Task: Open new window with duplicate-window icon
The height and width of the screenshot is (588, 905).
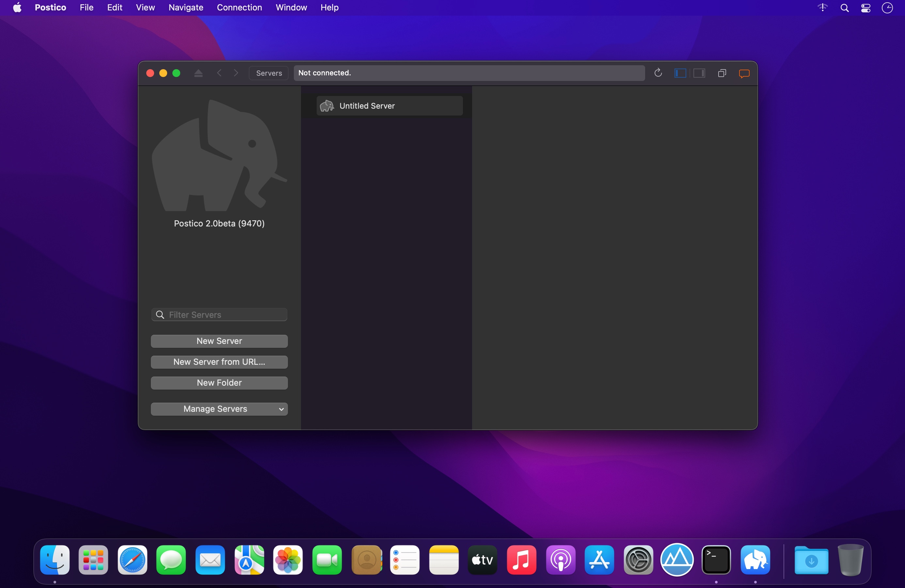Action: tap(722, 73)
